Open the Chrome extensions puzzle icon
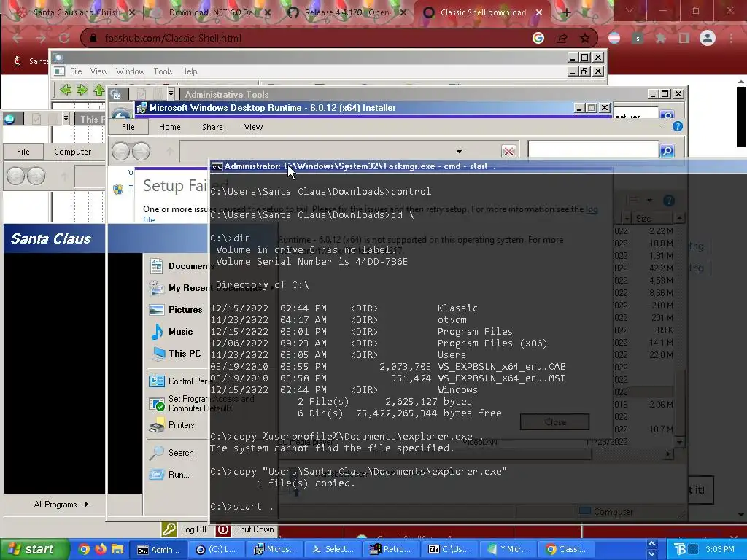 pos(660,38)
